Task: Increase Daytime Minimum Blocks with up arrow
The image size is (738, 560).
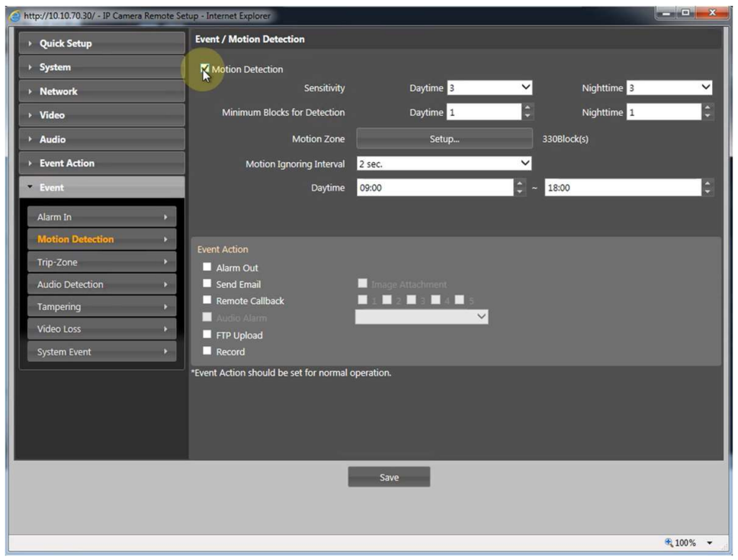Action: click(x=528, y=107)
